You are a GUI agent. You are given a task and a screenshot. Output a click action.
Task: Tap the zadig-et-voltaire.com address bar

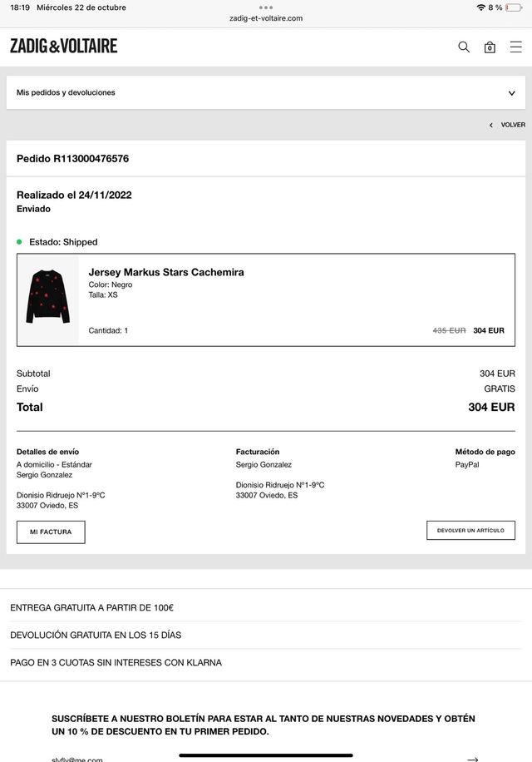[x=266, y=18]
